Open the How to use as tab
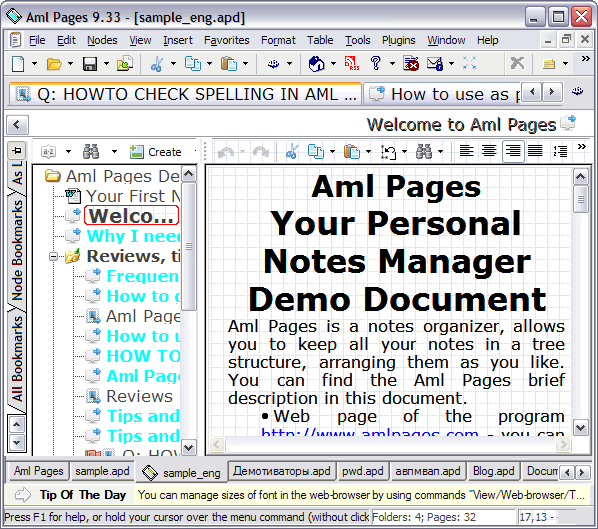 pyautogui.click(x=442, y=94)
